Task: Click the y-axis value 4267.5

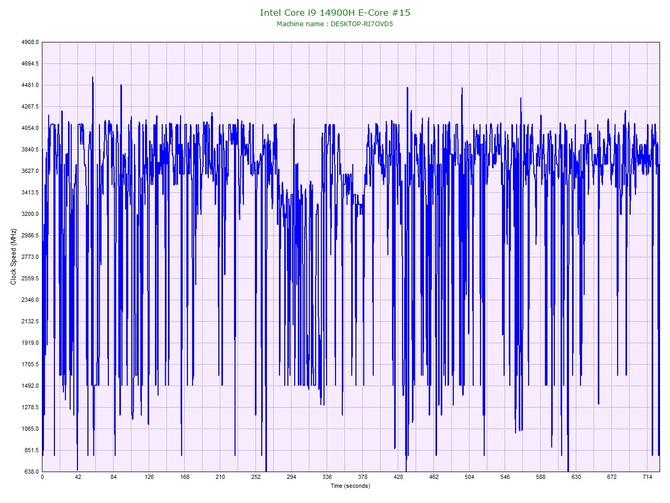Action: coord(30,106)
